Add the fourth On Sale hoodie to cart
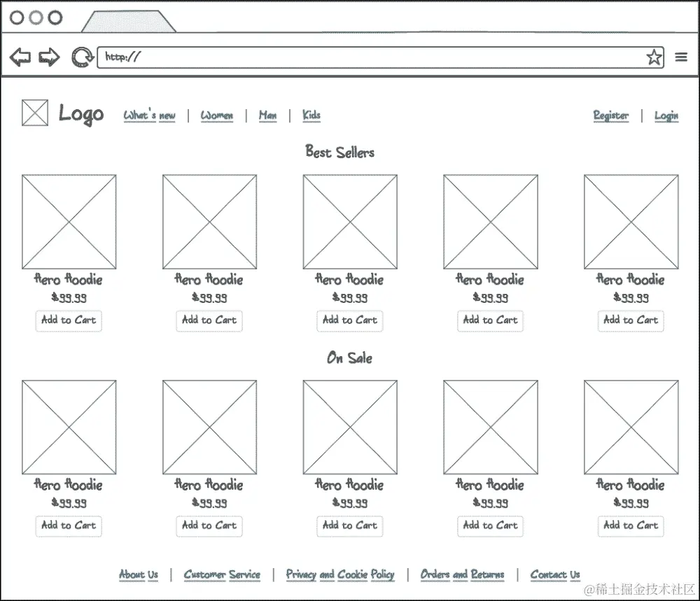The image size is (700, 601). point(490,526)
